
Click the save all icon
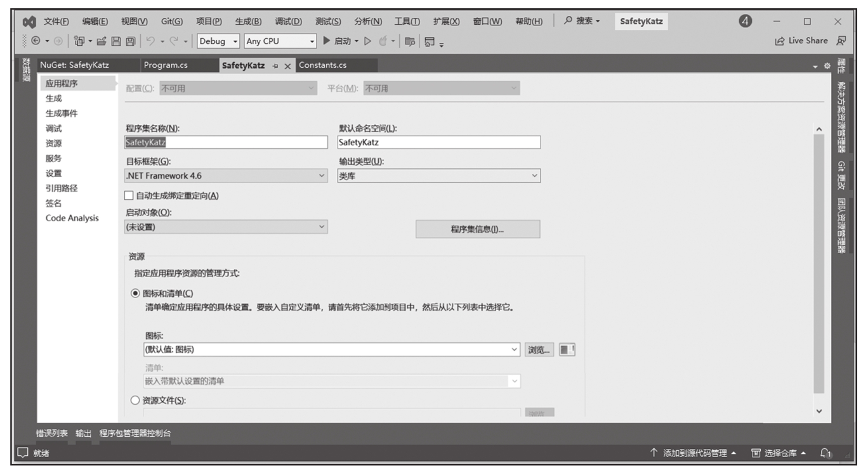pos(129,41)
